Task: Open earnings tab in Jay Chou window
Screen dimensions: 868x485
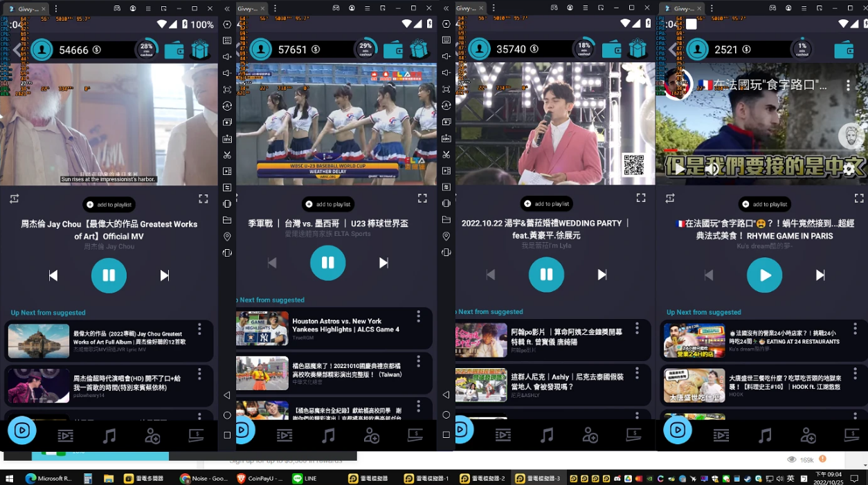Action: [196, 435]
